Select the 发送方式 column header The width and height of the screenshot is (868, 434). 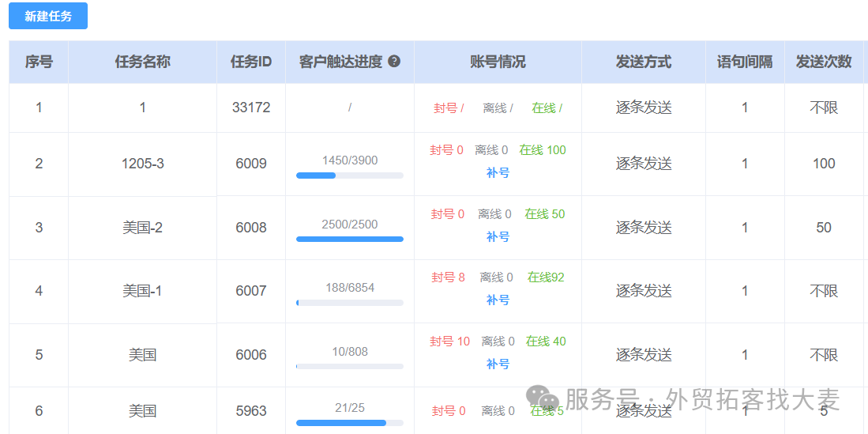click(x=643, y=62)
